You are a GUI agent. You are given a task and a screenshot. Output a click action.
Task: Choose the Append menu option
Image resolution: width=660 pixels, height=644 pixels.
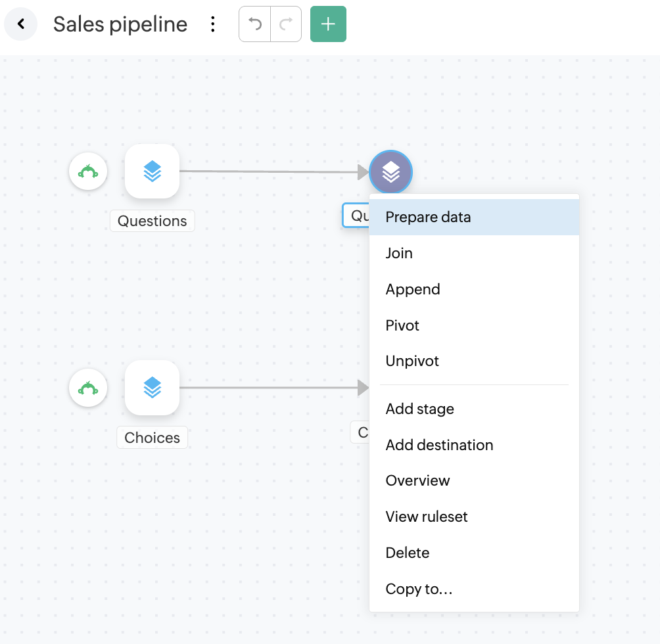[413, 289]
